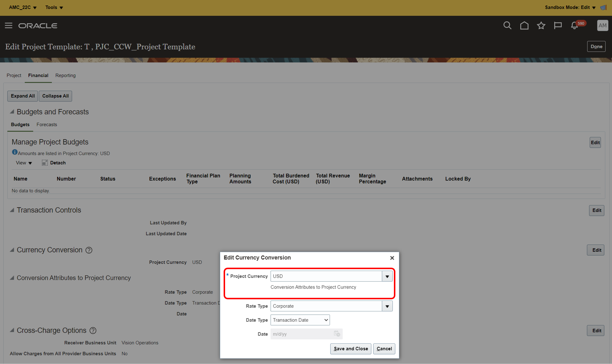Image resolution: width=612 pixels, height=364 pixels.
Task: Edit the Manage Project Budgets section
Action: tap(595, 143)
